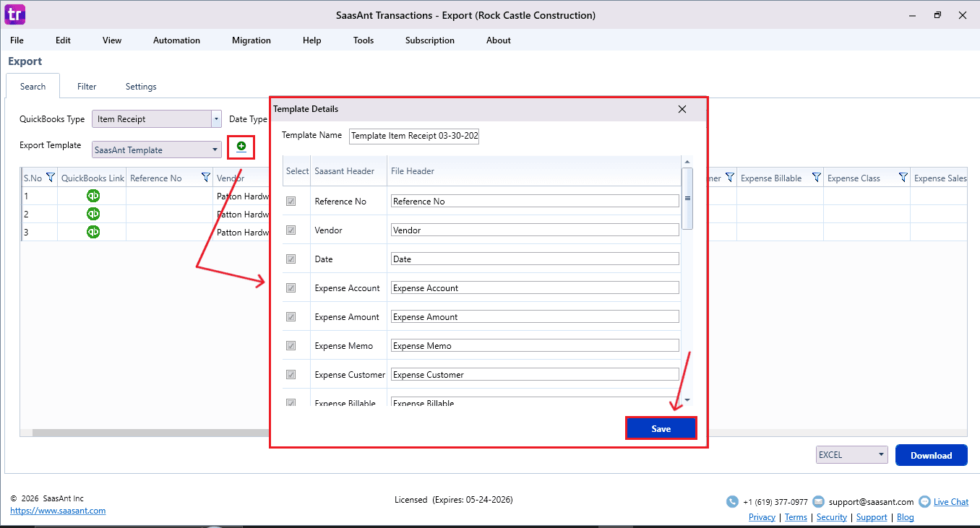
Task: Switch to the Search tab
Action: tap(33, 86)
